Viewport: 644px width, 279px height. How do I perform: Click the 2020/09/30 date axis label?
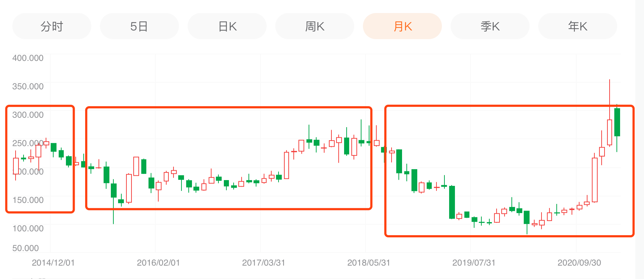click(x=579, y=263)
